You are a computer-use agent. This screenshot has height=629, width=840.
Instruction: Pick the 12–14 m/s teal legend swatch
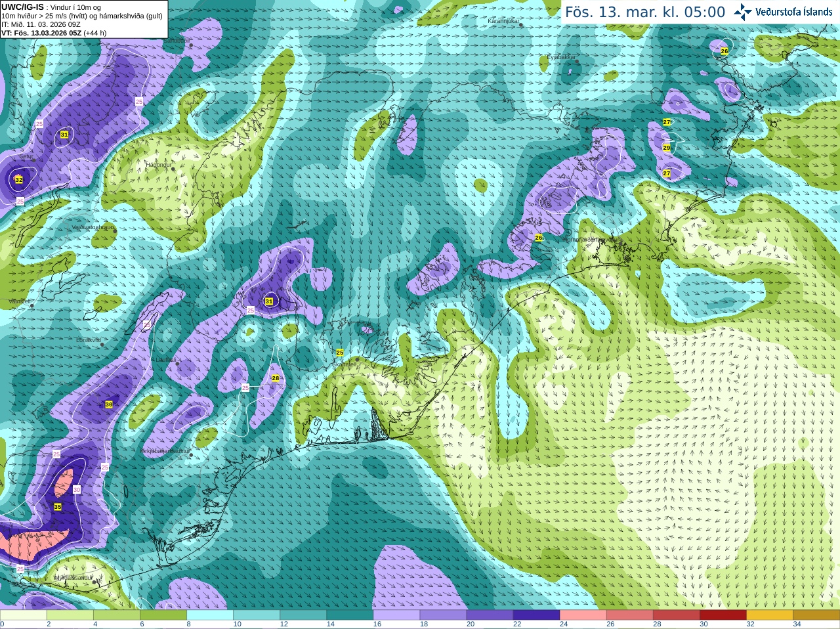(303, 615)
